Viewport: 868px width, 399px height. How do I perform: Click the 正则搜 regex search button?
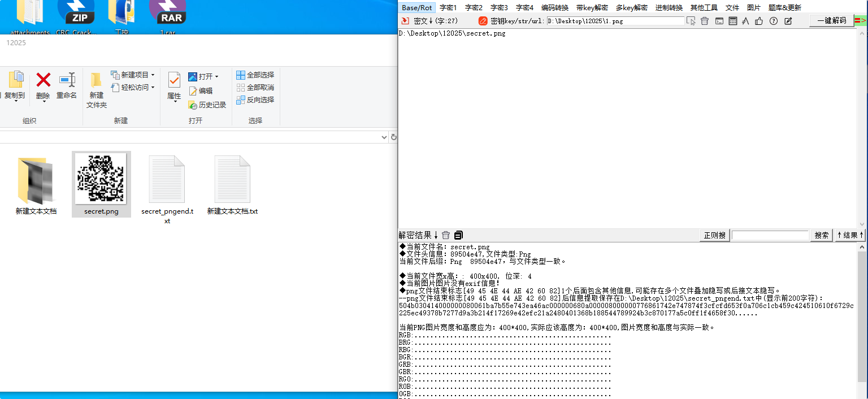714,235
